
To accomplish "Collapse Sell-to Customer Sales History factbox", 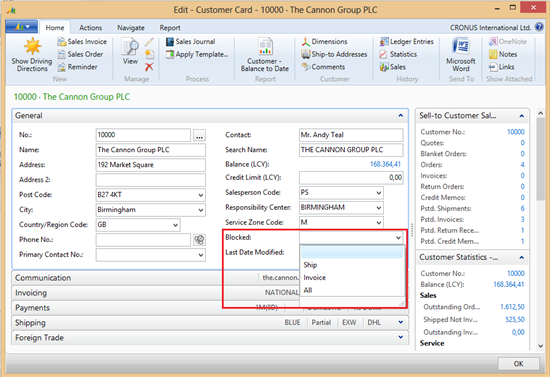I will coord(522,116).
